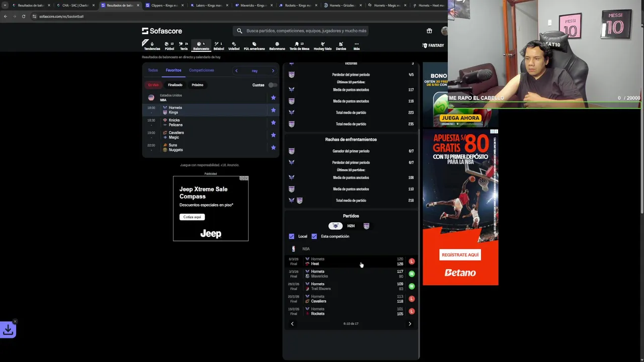Select the Competiciones tab
This screenshot has height=362, width=644.
pos(201,70)
